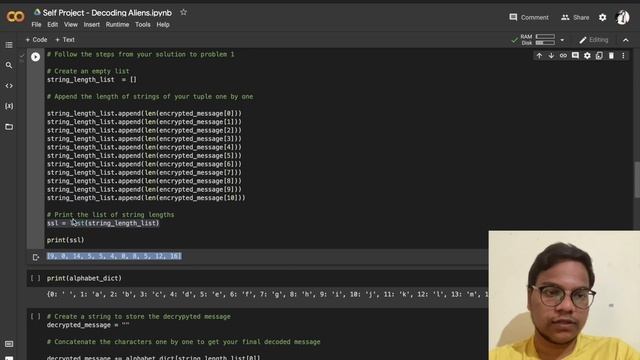Screen dimensions: 640x360
Task: Move the cell up
Action: 539,56
